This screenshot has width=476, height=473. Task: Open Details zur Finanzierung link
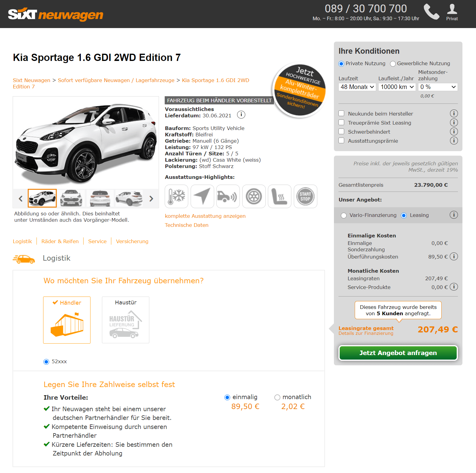[366, 333]
